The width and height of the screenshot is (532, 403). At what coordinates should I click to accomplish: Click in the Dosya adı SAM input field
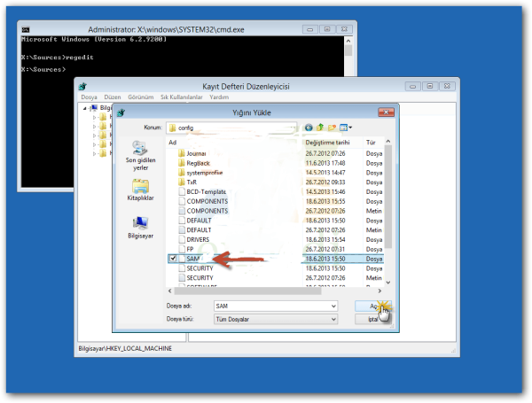tap(271, 306)
